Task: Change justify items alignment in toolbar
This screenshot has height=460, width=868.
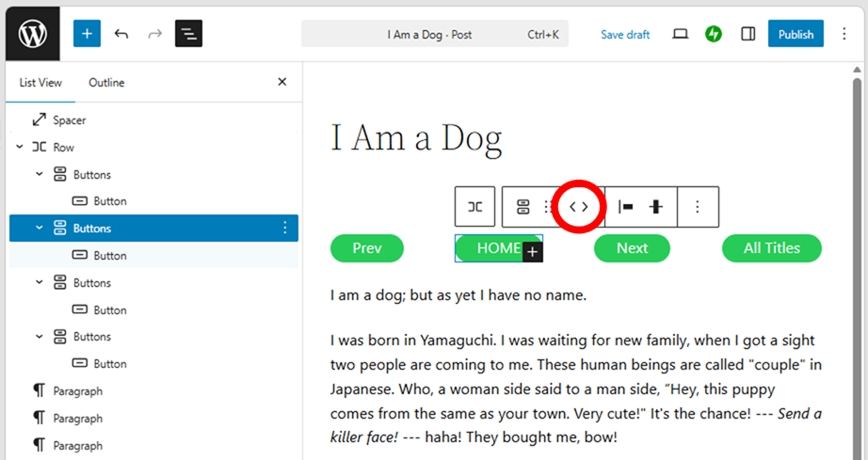Action: [x=625, y=207]
